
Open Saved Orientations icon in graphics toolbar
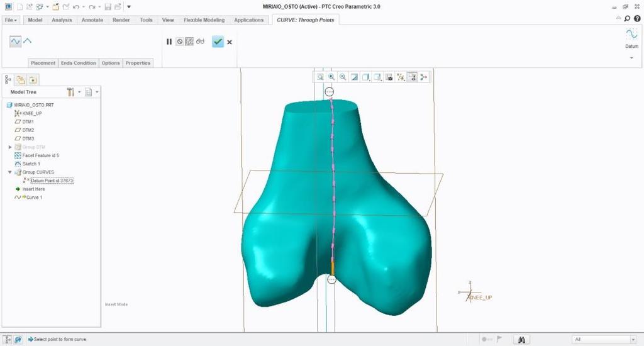377,77
